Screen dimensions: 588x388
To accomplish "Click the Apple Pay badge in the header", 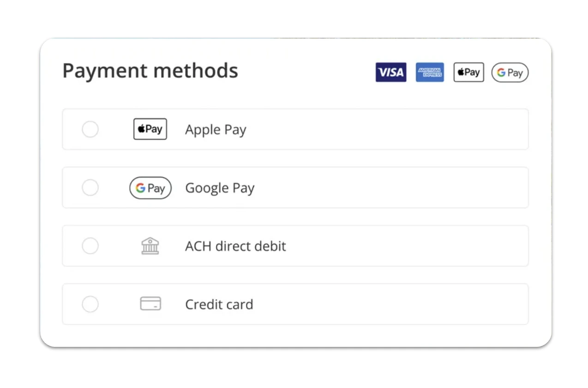I will [468, 72].
